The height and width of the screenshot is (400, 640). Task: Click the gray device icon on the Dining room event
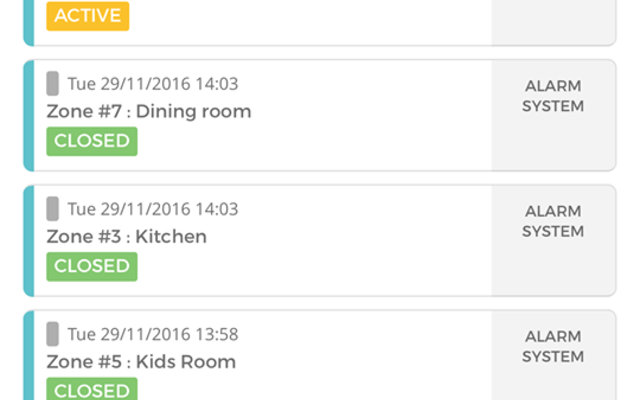click(x=52, y=84)
